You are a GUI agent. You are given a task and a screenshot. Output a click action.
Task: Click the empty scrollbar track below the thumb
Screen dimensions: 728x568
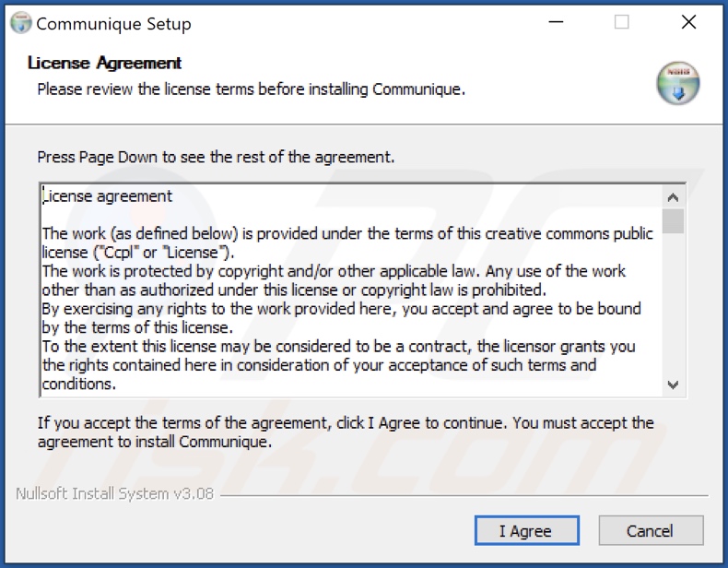tap(673, 304)
